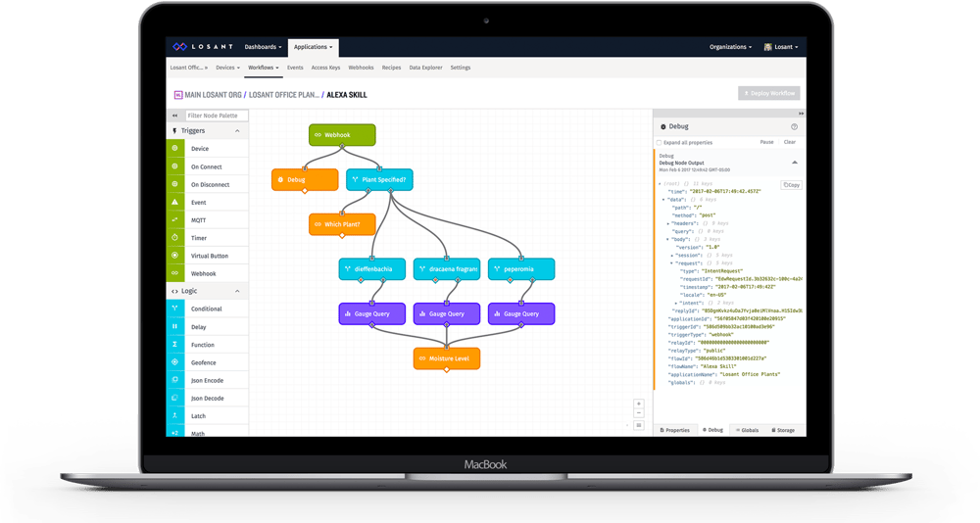Open the Recipes tab
Screen dimensions: 980x523
point(391,68)
